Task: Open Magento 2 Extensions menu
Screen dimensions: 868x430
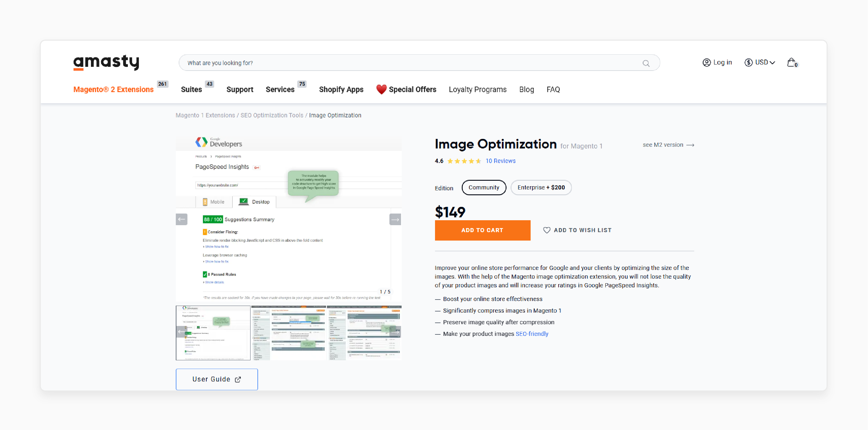Action: (x=114, y=90)
